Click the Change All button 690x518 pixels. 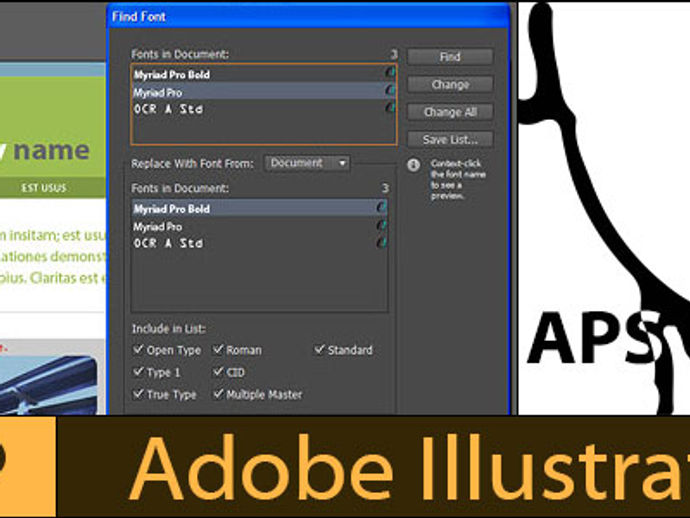point(450,112)
